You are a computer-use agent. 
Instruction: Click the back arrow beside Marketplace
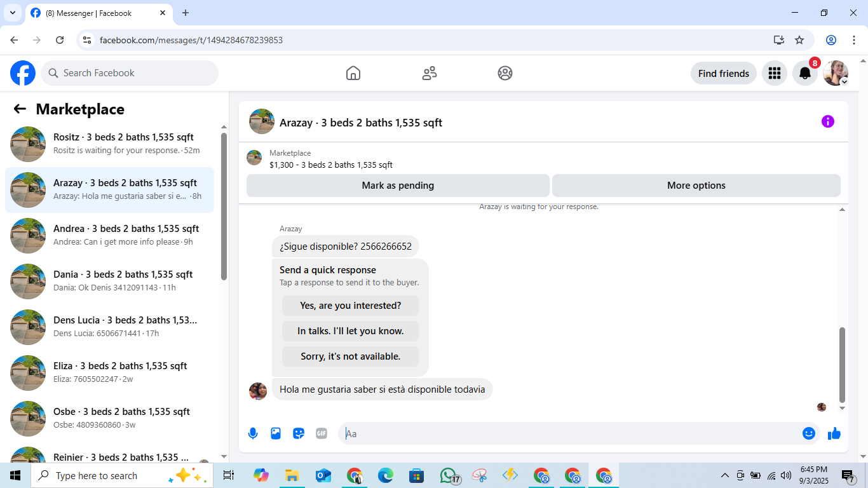20,109
